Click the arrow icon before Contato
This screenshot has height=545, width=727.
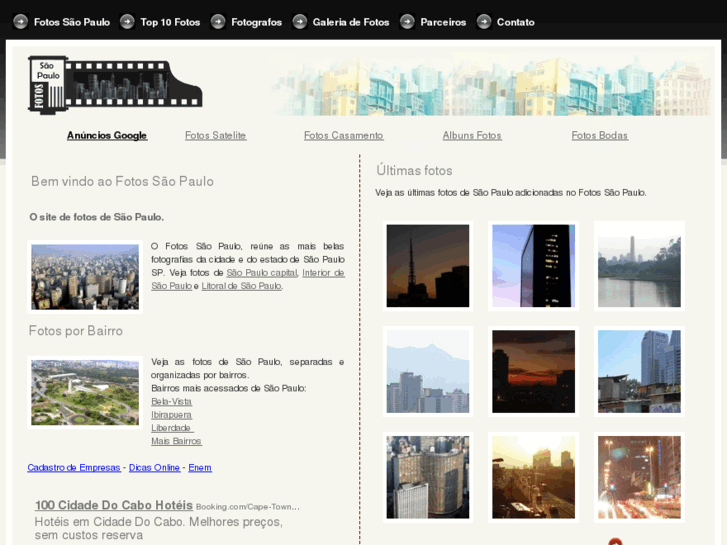coord(484,21)
